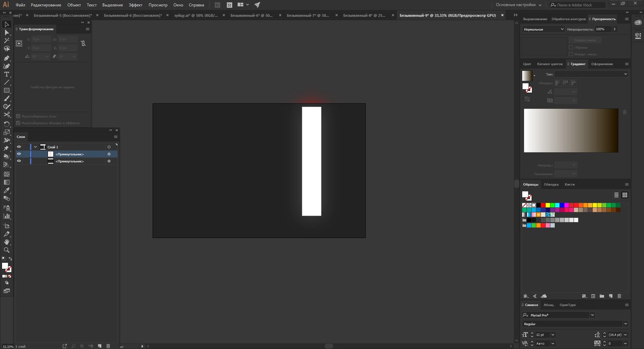The image size is (644, 349).
Task: Toggle constrain width and height proportions
Action: [83, 43]
